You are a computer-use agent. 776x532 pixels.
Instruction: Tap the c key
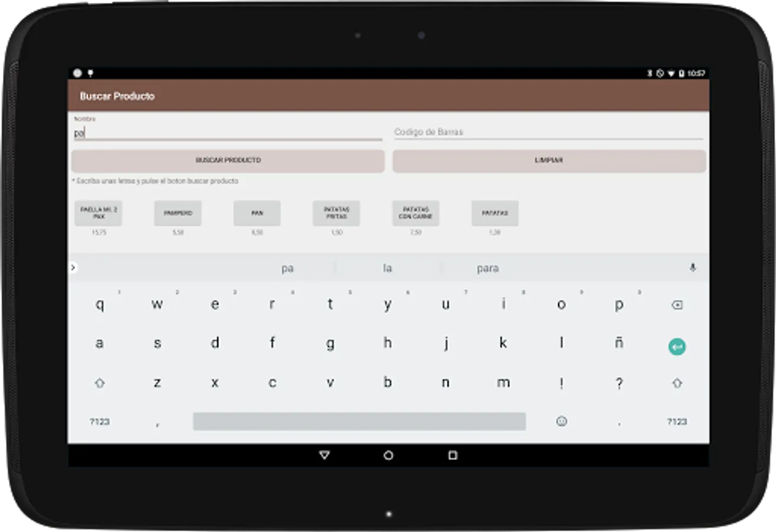click(x=272, y=383)
